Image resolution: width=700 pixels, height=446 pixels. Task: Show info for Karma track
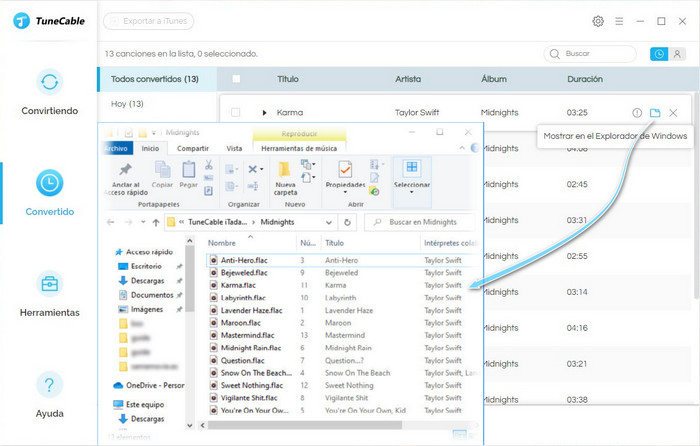pyautogui.click(x=637, y=113)
